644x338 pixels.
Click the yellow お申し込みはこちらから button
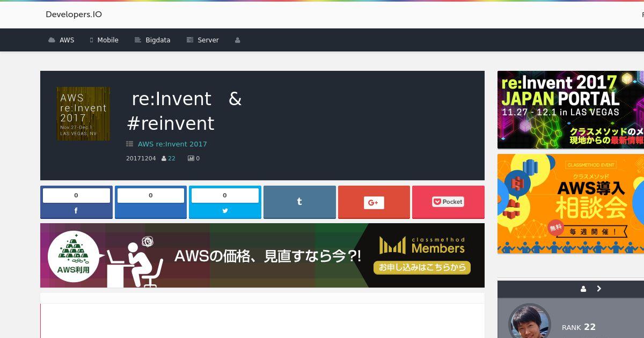[422, 267]
